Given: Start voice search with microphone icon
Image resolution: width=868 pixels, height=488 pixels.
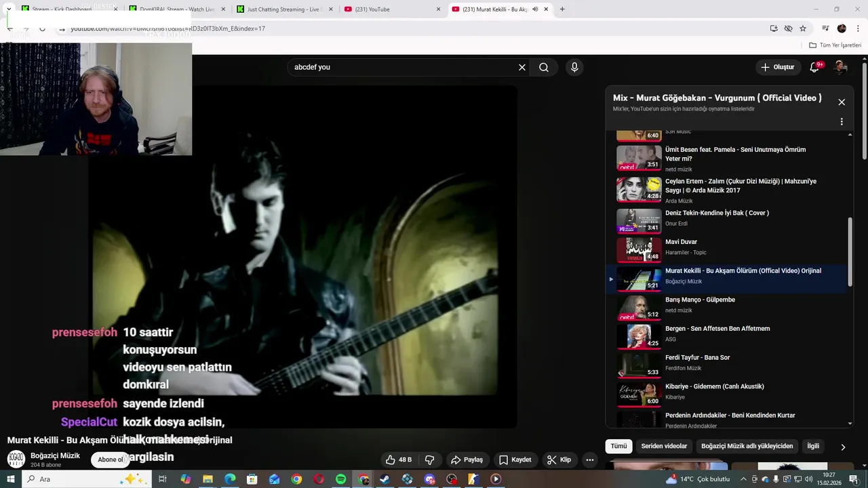Looking at the screenshot, I should pyautogui.click(x=574, y=67).
